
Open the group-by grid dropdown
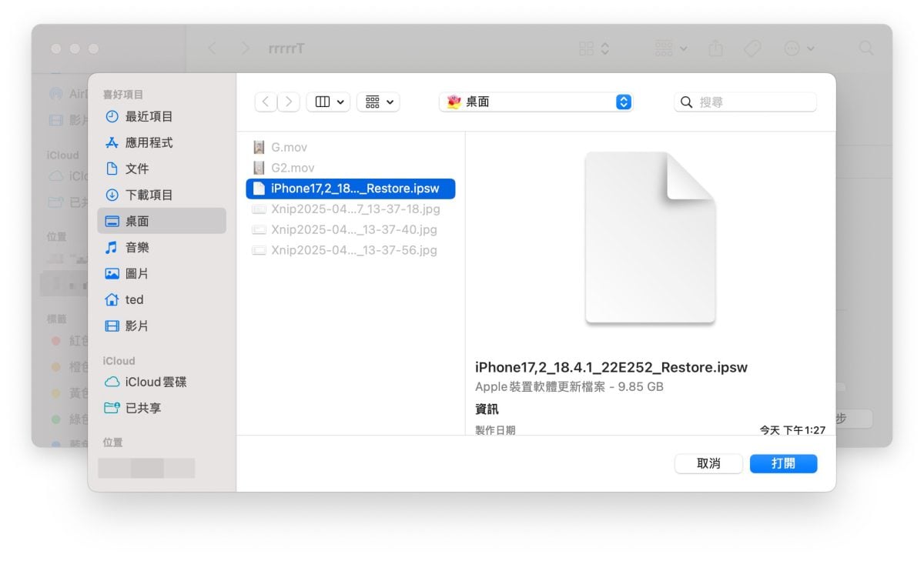(x=378, y=102)
